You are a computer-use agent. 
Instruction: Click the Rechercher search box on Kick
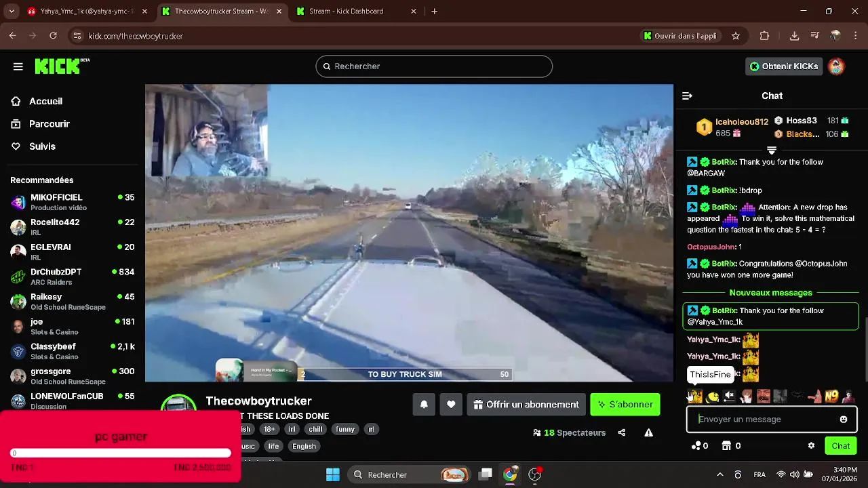click(x=434, y=66)
